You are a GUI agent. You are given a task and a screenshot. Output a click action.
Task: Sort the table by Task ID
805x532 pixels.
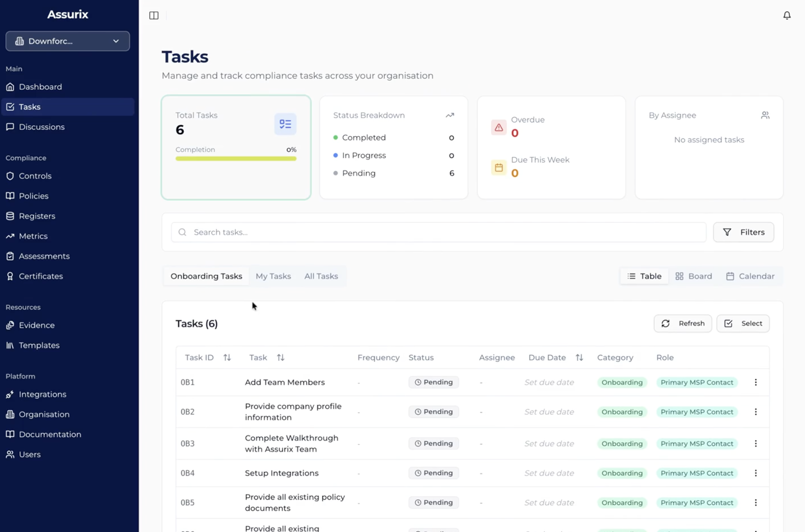coord(227,357)
